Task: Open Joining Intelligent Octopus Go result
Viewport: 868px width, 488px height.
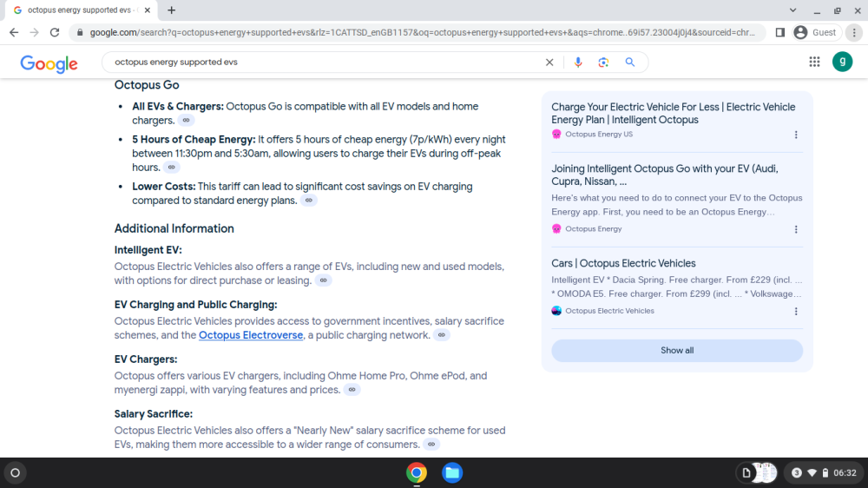Action: tap(665, 175)
